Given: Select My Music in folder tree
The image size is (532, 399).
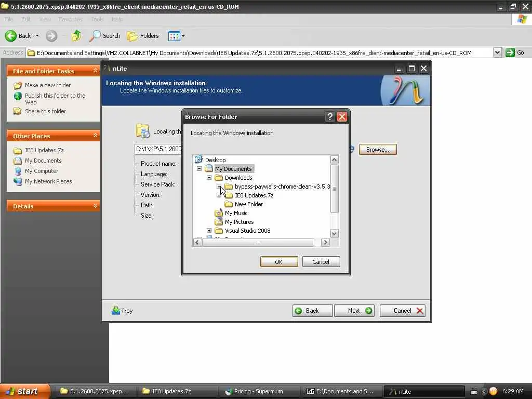Looking at the screenshot, I should 236,212.
